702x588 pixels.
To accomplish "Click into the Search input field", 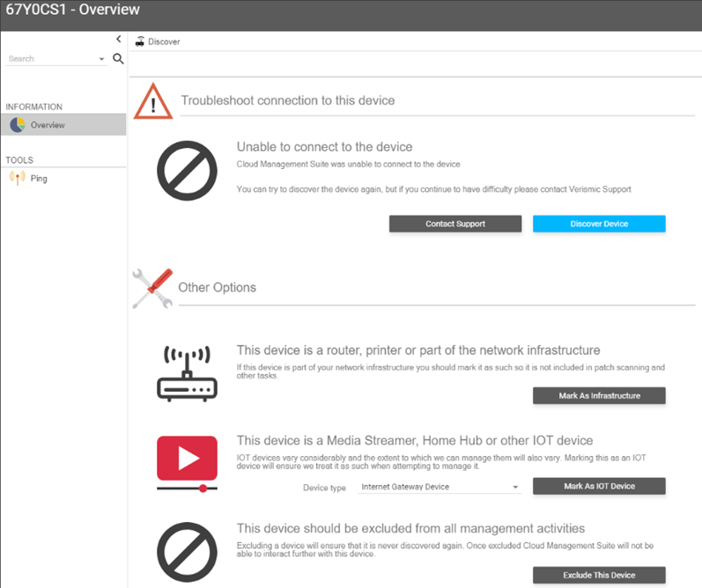I will [51, 59].
